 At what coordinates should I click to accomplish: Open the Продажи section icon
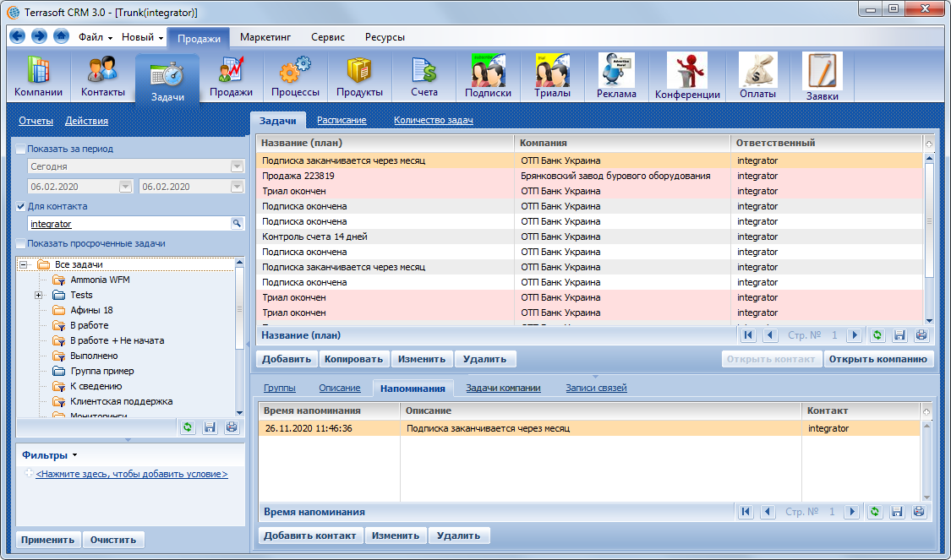point(231,77)
